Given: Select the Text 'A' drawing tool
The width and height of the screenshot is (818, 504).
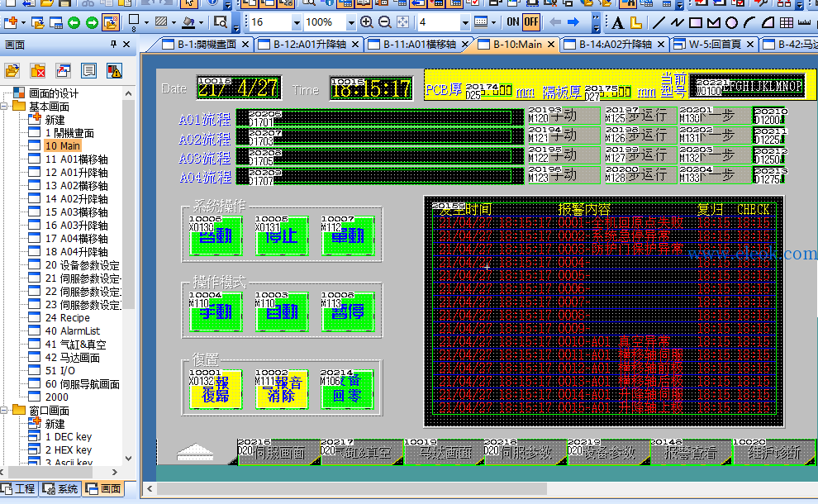Looking at the screenshot, I should tap(618, 22).
